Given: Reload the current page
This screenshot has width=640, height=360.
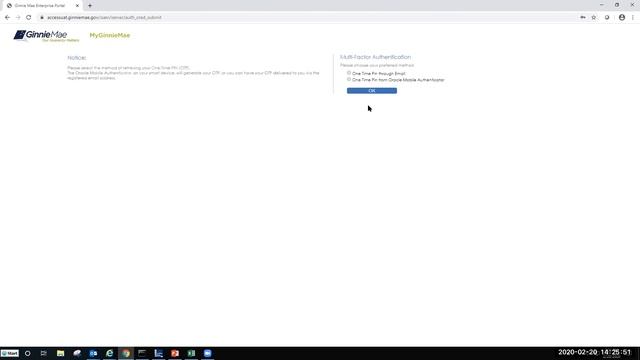Looking at the screenshot, I should [x=29, y=18].
